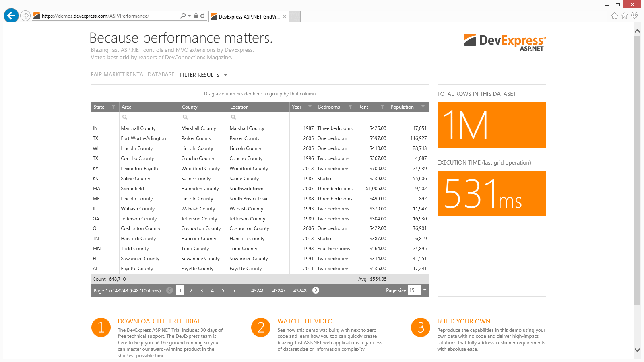
Task: Click the address bar refresh icon
Action: coord(202,16)
